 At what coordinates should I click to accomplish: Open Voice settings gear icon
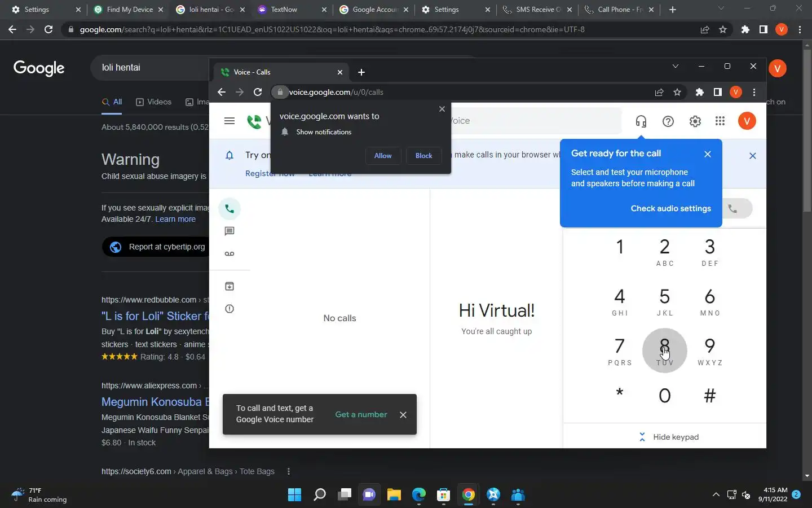pyautogui.click(x=695, y=121)
